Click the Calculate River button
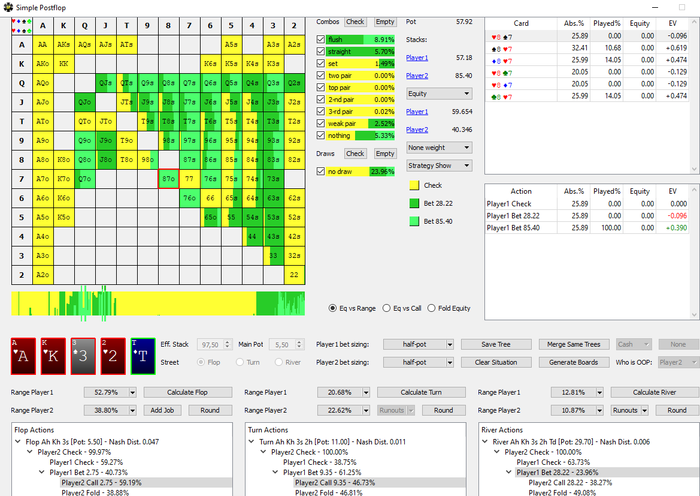Viewport: 700px width, 496px height. [x=654, y=392]
